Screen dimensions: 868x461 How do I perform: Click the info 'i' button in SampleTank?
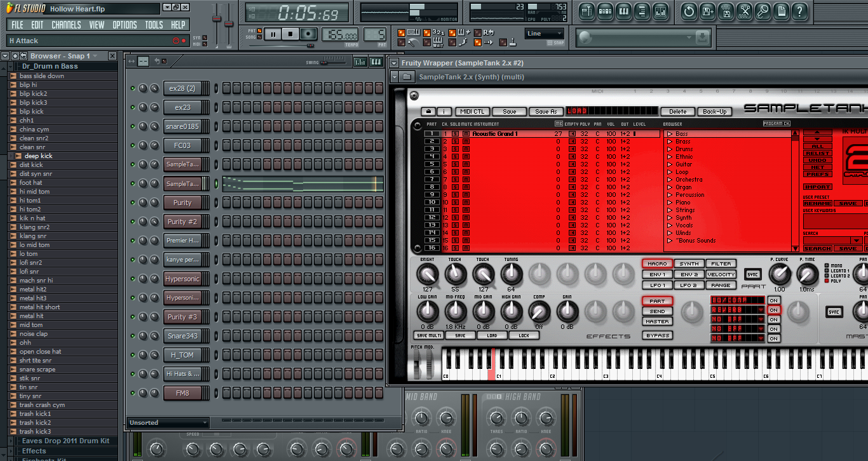pyautogui.click(x=444, y=112)
